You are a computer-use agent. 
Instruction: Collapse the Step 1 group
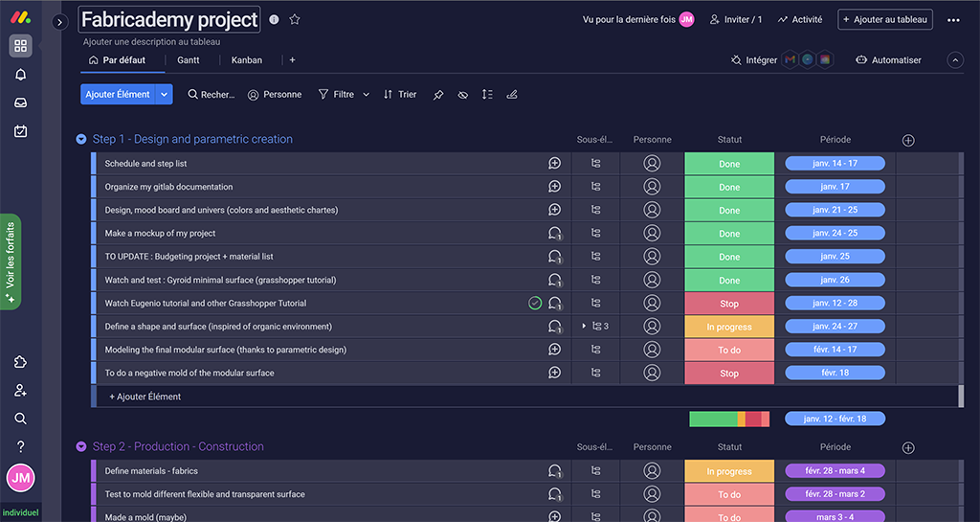pyautogui.click(x=81, y=139)
